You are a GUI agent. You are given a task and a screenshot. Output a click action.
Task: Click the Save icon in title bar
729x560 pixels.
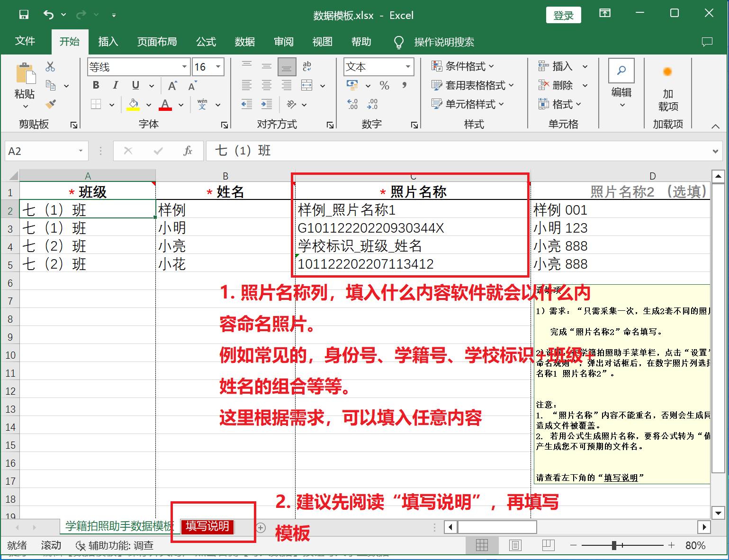[x=24, y=15]
